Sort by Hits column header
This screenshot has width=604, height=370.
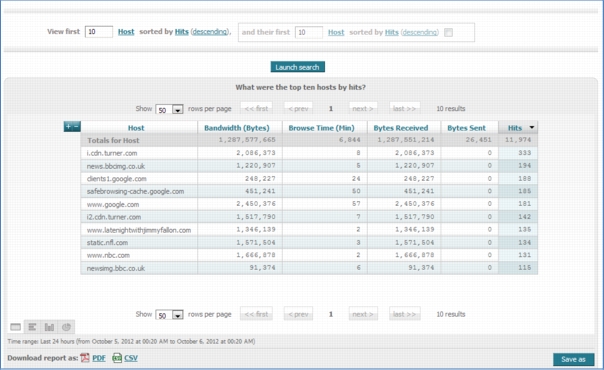[515, 128]
